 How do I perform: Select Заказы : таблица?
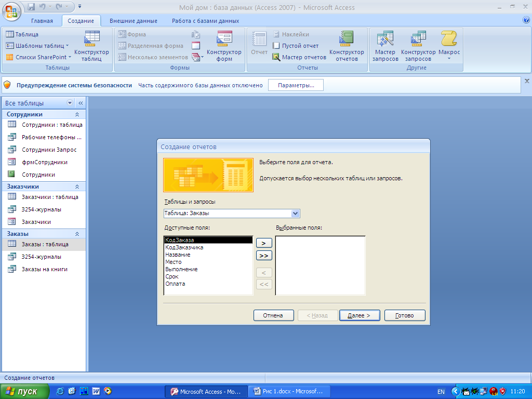(x=44, y=244)
